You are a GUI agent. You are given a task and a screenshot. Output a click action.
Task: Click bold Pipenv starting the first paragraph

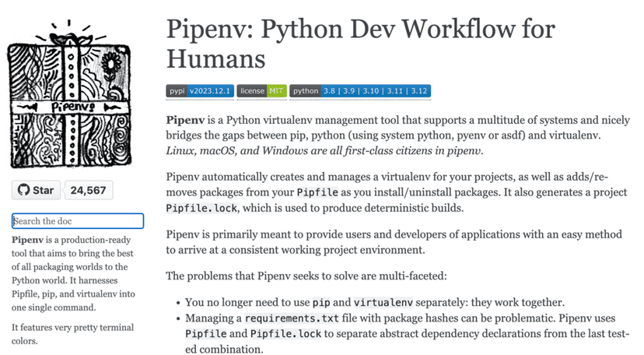[186, 121]
